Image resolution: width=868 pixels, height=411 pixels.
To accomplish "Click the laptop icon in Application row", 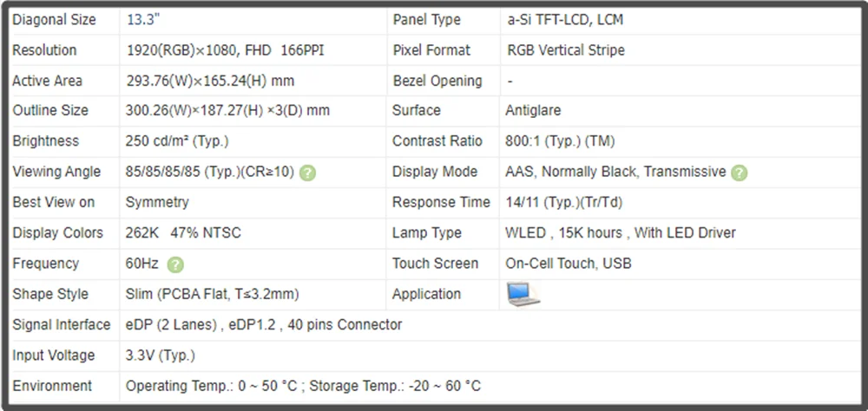I will point(523,294).
